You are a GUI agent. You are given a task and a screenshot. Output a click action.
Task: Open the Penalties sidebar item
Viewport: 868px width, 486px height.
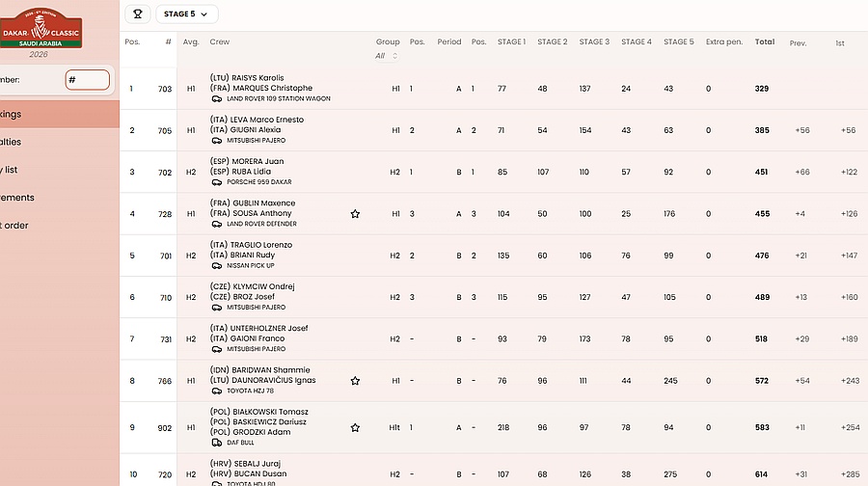click(29, 142)
